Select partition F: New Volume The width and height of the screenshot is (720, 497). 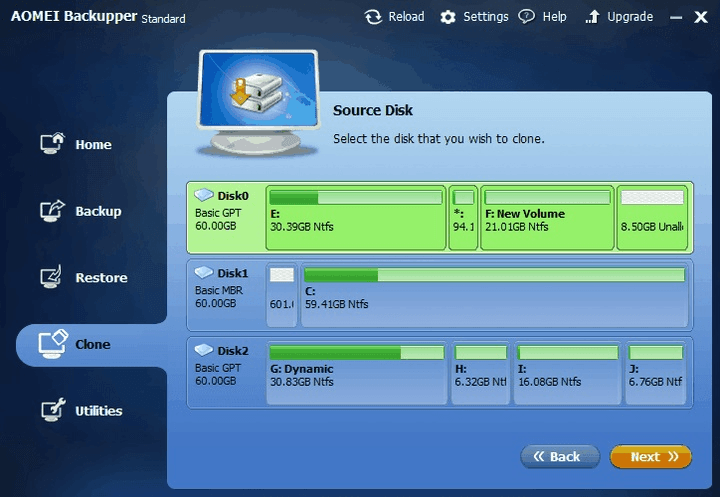[547, 218]
